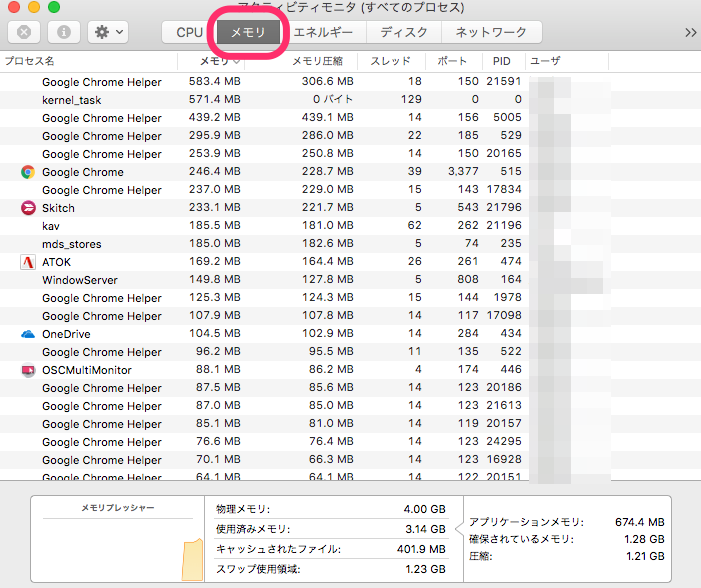Click the 物理メモリ 4.00 GB entry

(331, 509)
